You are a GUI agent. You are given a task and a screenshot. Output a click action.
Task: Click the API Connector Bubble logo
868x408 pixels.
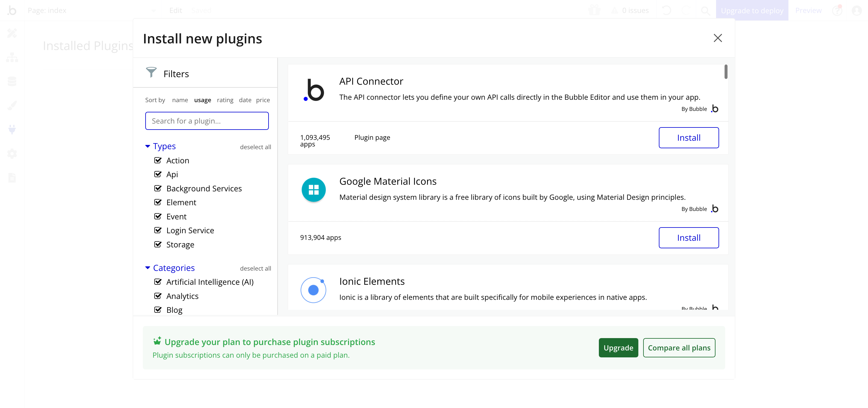tap(314, 90)
